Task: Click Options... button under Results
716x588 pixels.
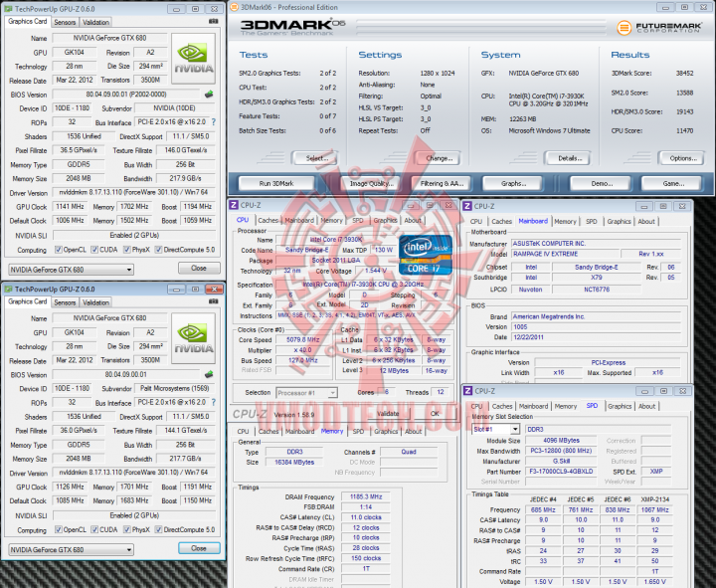Action: click(x=683, y=158)
